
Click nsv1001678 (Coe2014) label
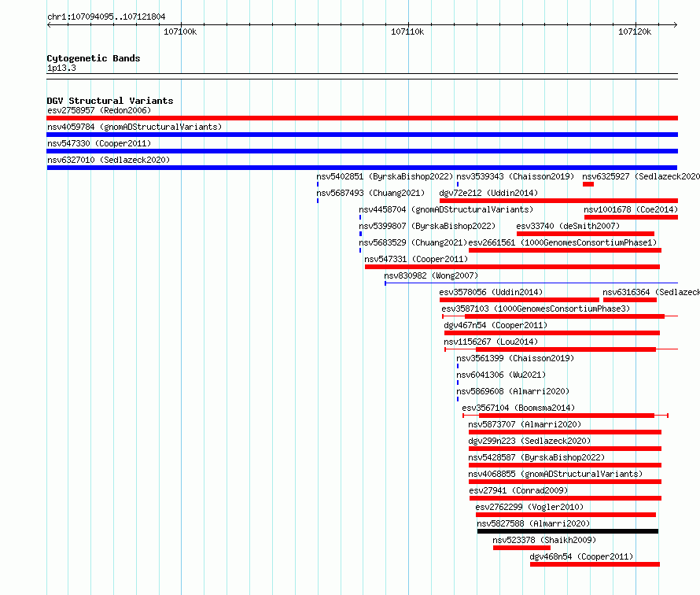pos(631,209)
